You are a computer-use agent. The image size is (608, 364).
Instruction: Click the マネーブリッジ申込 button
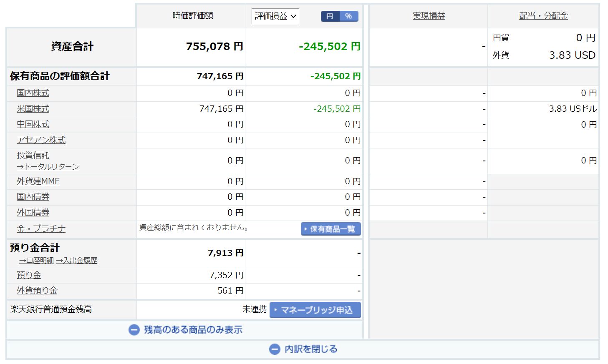(315, 310)
